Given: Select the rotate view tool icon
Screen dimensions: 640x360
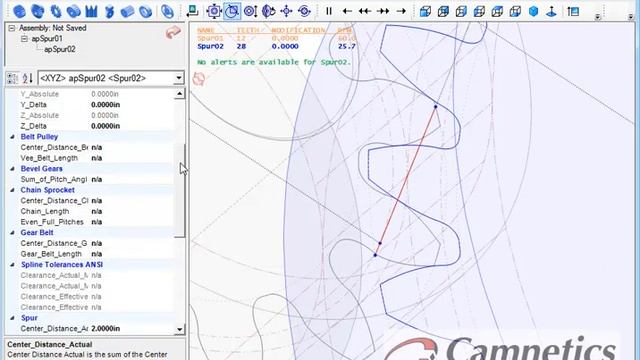Looking at the screenshot, I should 268,11.
